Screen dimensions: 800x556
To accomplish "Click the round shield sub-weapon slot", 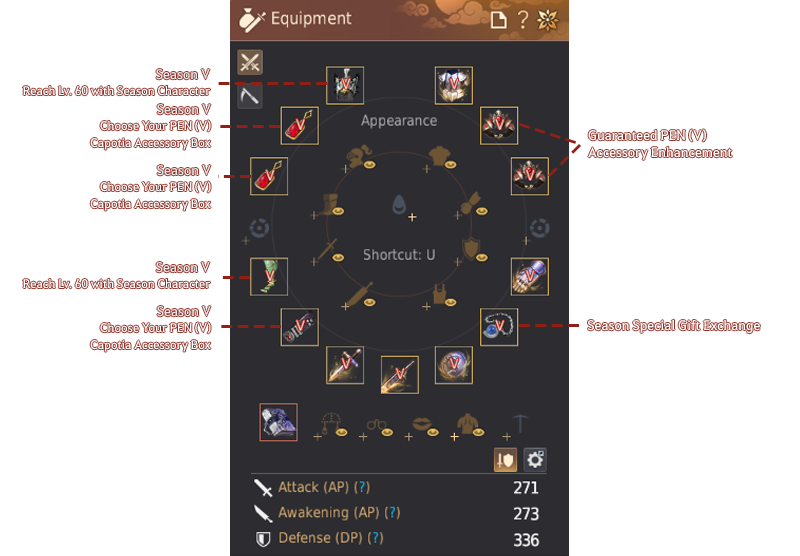I will [x=454, y=365].
